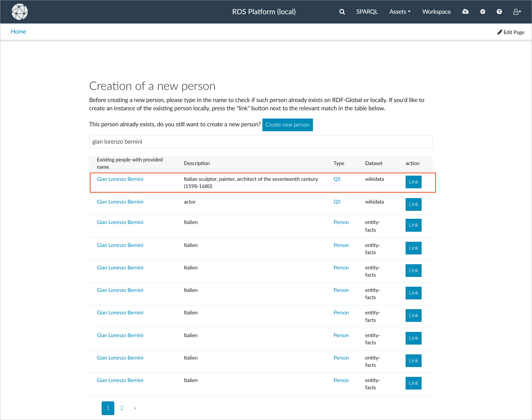The height and width of the screenshot is (420, 532).
Task: Go to page 2 of results
Action: point(122,408)
